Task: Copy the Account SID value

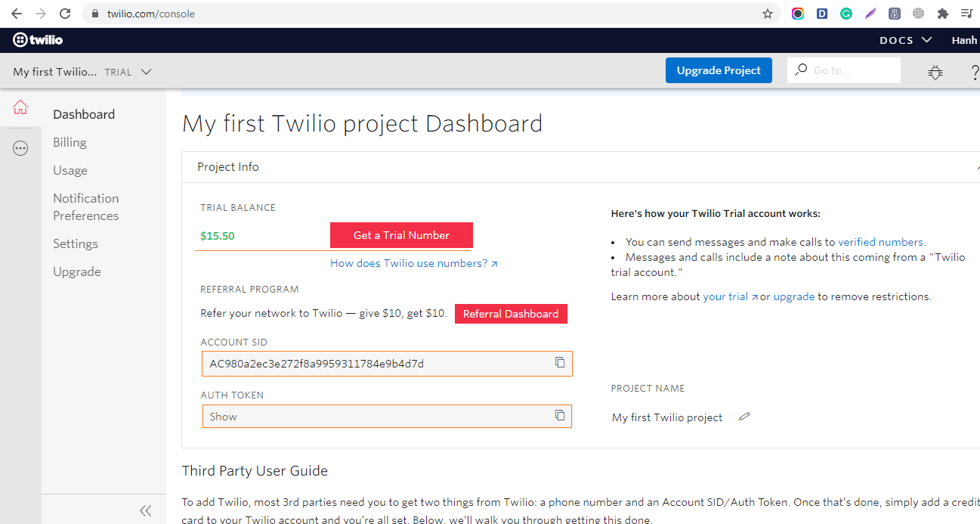Action: point(560,363)
